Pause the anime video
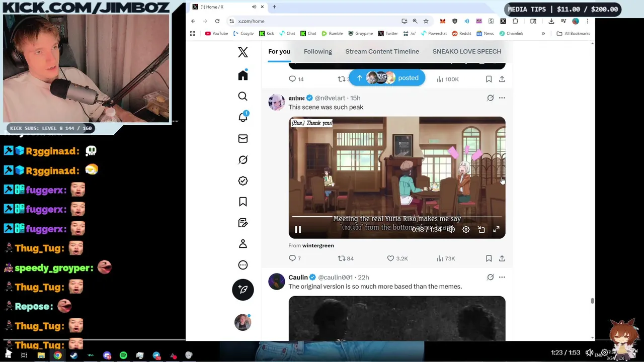This screenshot has width=644, height=362. (298, 230)
